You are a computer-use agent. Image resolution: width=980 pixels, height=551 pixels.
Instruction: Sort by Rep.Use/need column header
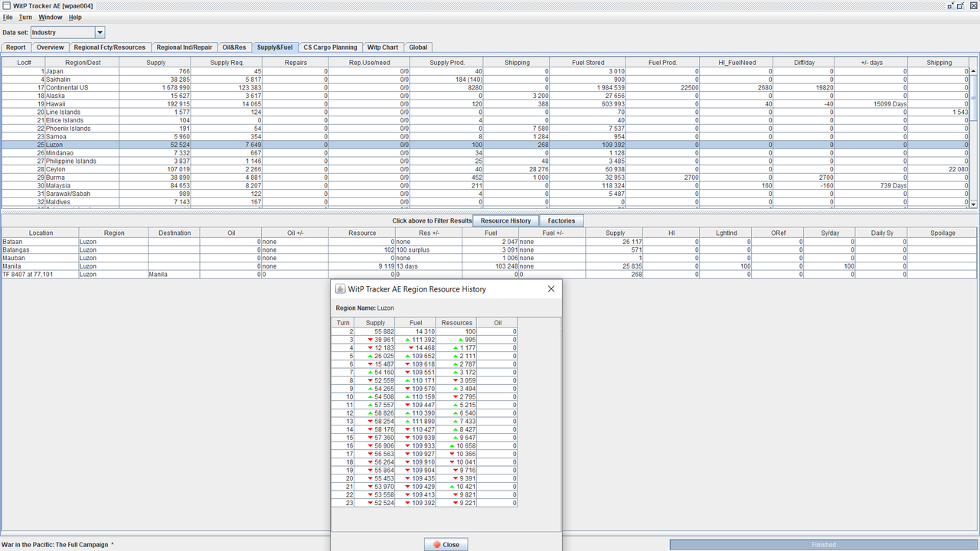370,63
